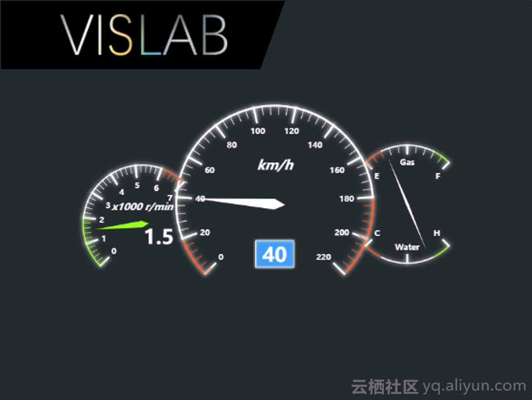Click the 120 mark on speedometer
The height and width of the screenshot is (400, 532).
pyautogui.click(x=292, y=131)
